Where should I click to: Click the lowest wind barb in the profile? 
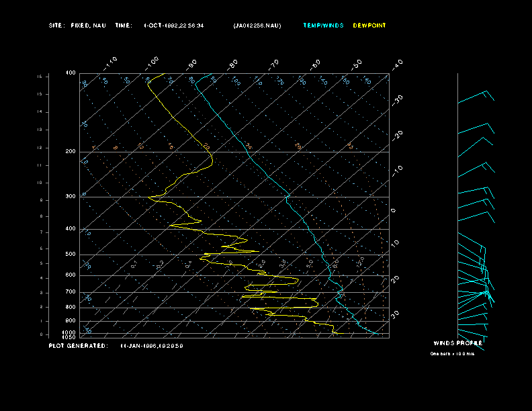[472, 334]
